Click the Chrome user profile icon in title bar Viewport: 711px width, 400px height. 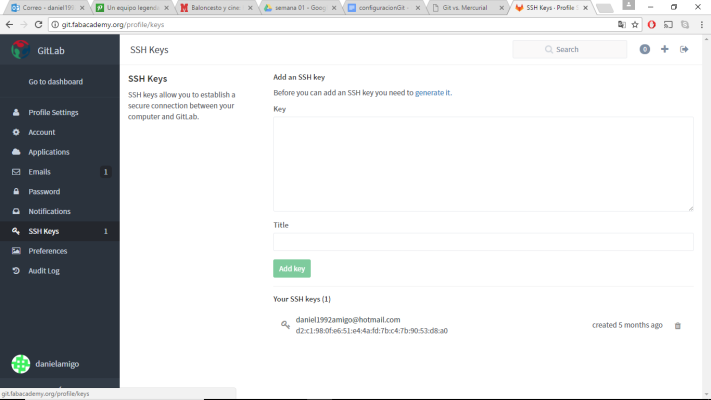(628, 5)
